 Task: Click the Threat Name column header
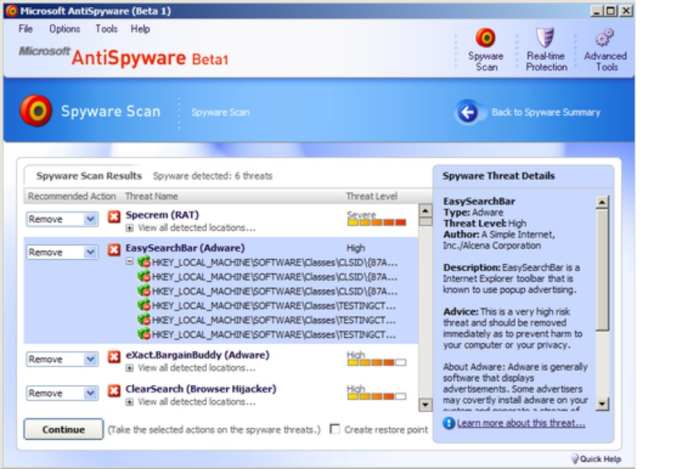click(151, 196)
